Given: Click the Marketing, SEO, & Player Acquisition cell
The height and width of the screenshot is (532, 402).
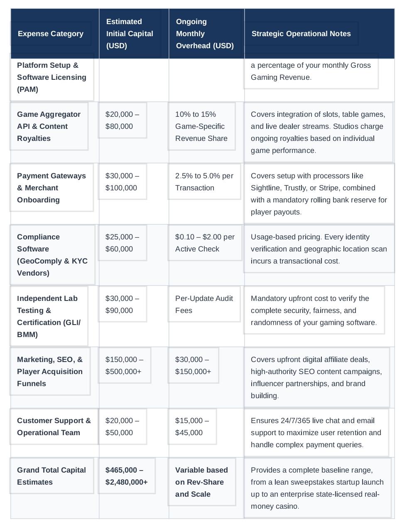Looking at the screenshot, I should 50,371.
